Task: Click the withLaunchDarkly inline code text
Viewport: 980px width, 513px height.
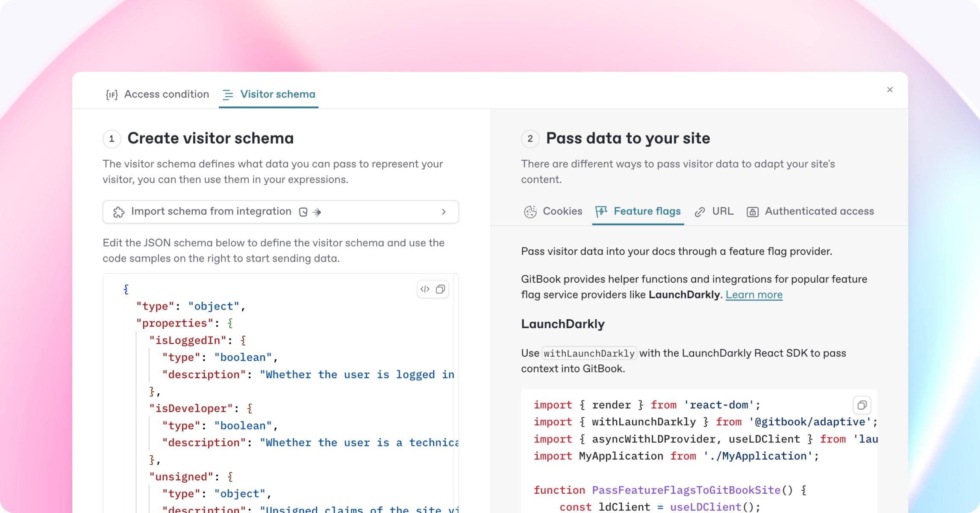Action: [x=589, y=354]
